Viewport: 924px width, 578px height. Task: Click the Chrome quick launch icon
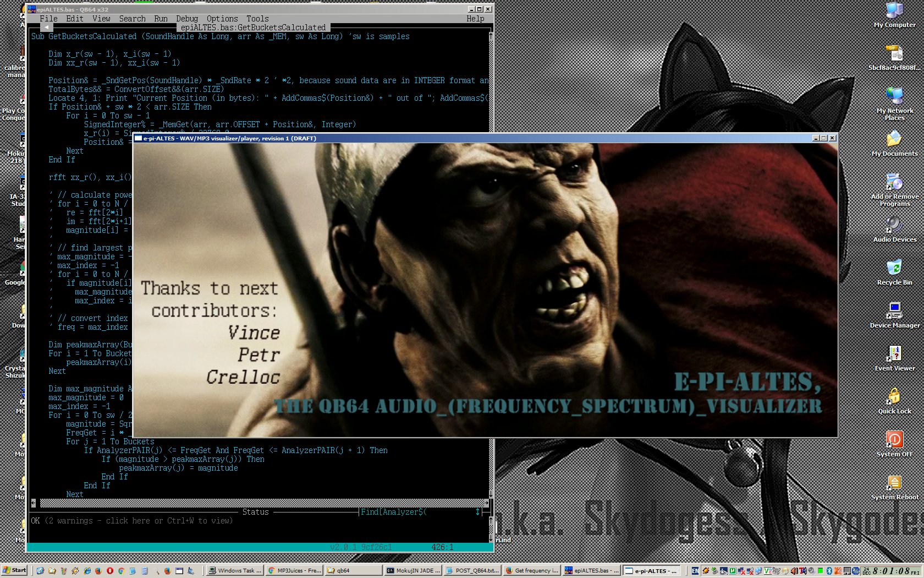[x=121, y=571]
